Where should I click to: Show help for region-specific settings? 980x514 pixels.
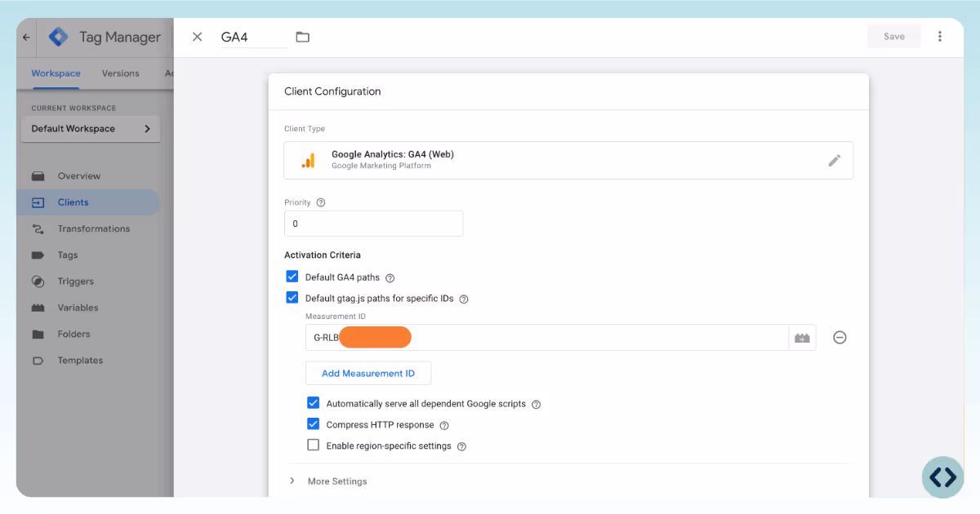[x=461, y=446]
